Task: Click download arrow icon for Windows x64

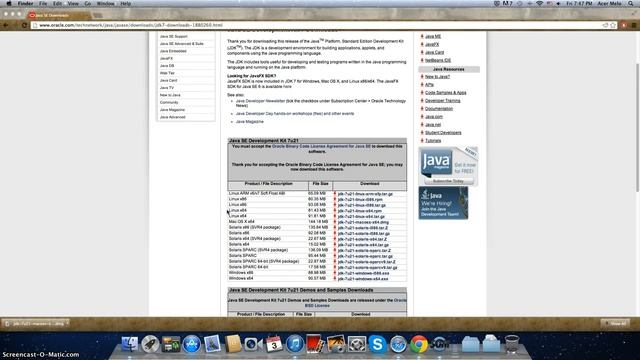Action: pos(335,279)
